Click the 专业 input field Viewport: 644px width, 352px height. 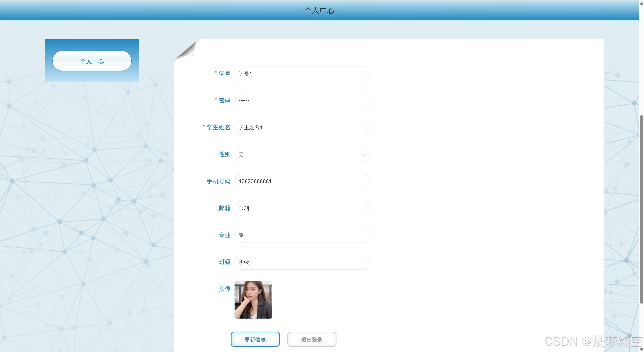click(x=302, y=235)
